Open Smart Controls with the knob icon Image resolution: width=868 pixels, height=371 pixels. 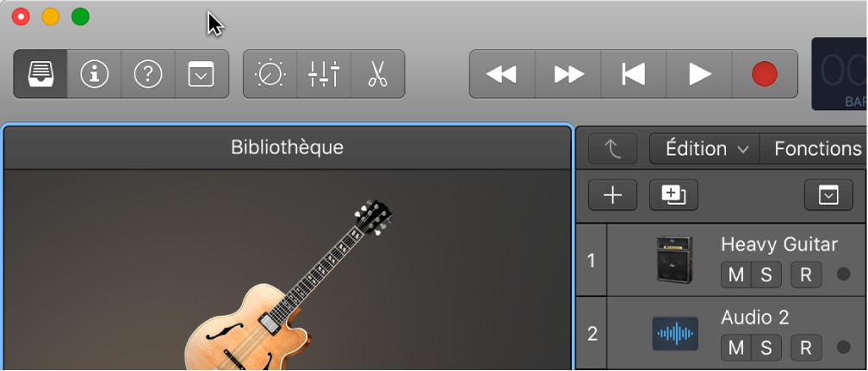270,75
